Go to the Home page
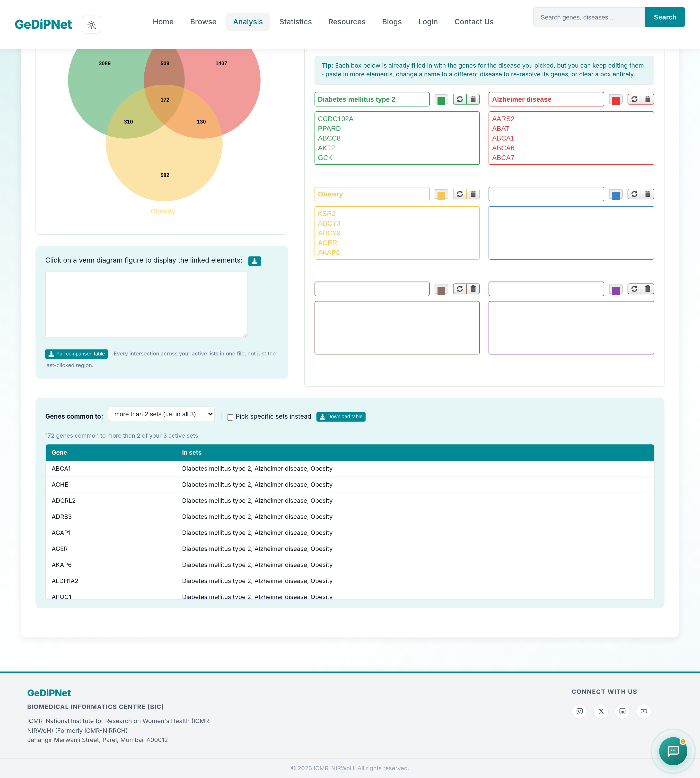The image size is (700, 778). pyautogui.click(x=163, y=22)
